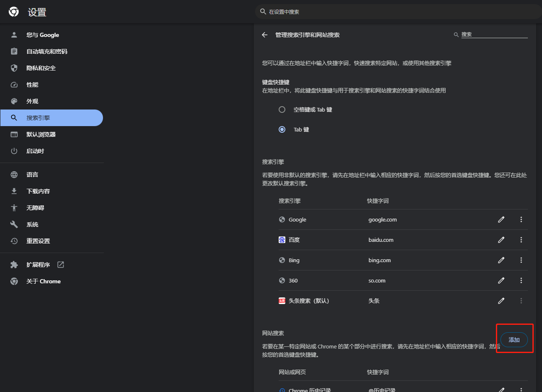Click the pencil icon for Bing
Viewport: 542px width, 392px height.
click(501, 260)
